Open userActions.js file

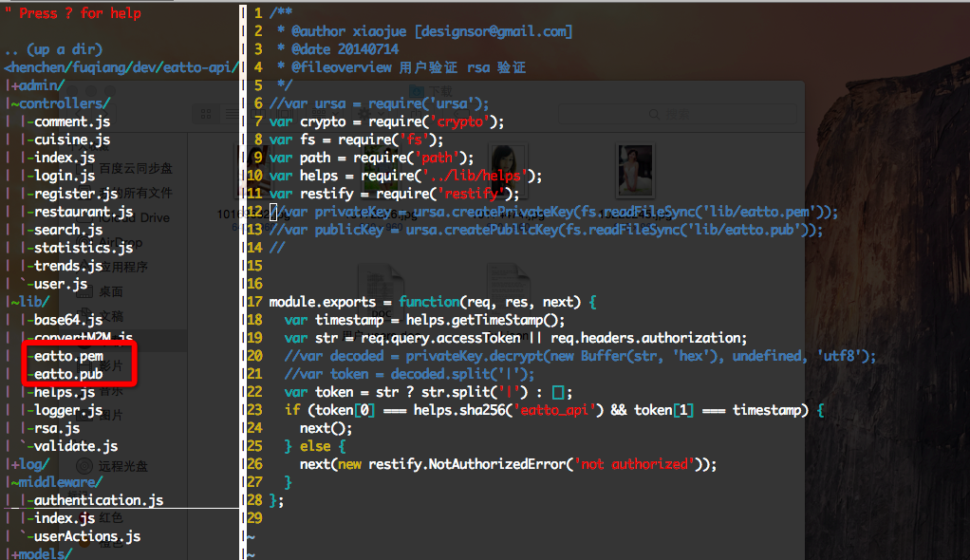pyautogui.click(x=87, y=536)
